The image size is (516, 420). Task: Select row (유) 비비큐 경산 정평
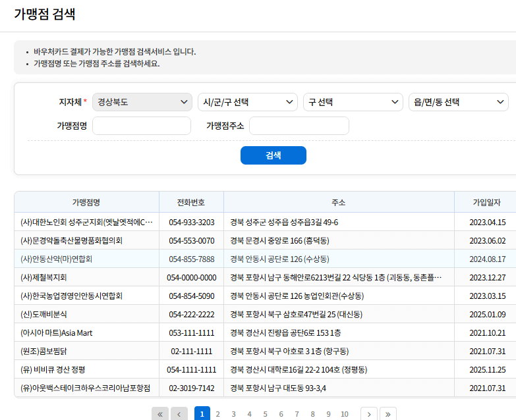tap(265, 369)
